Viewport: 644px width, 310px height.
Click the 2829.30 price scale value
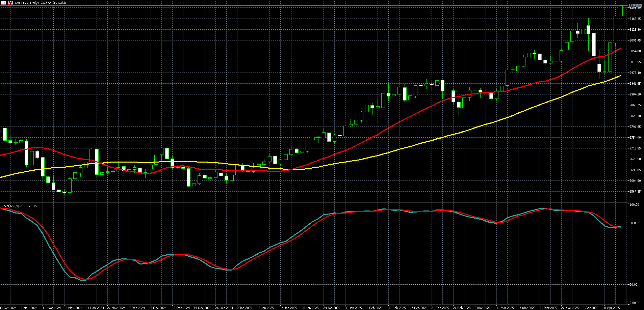click(635, 116)
